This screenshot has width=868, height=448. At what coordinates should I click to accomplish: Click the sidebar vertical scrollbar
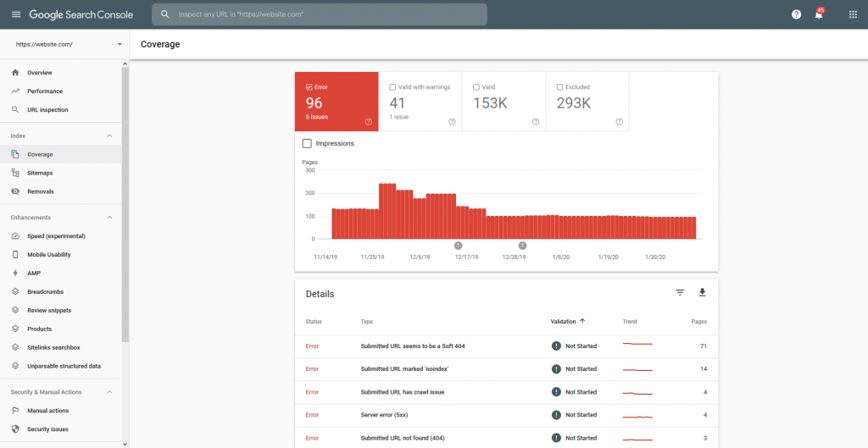pyautogui.click(x=125, y=205)
